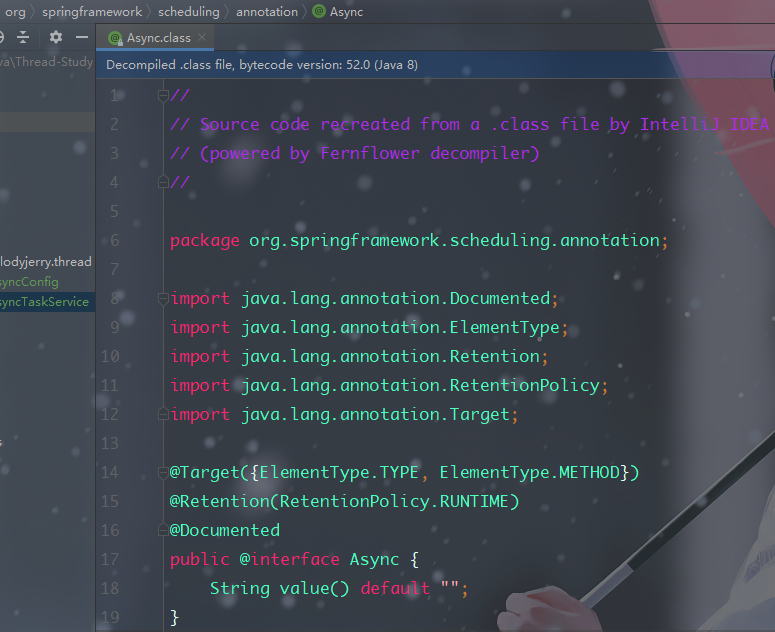The width and height of the screenshot is (775, 632).
Task: Click java.lang.annotation.Retention import on line 10
Action: [390, 356]
